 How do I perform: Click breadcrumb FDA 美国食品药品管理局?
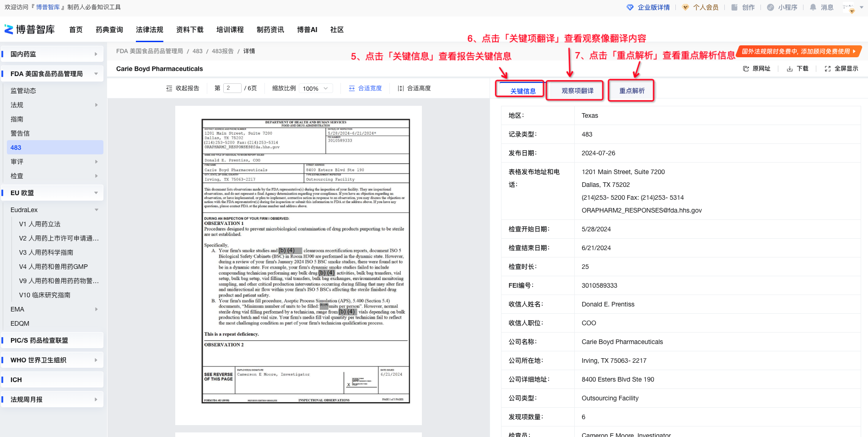[x=150, y=51]
